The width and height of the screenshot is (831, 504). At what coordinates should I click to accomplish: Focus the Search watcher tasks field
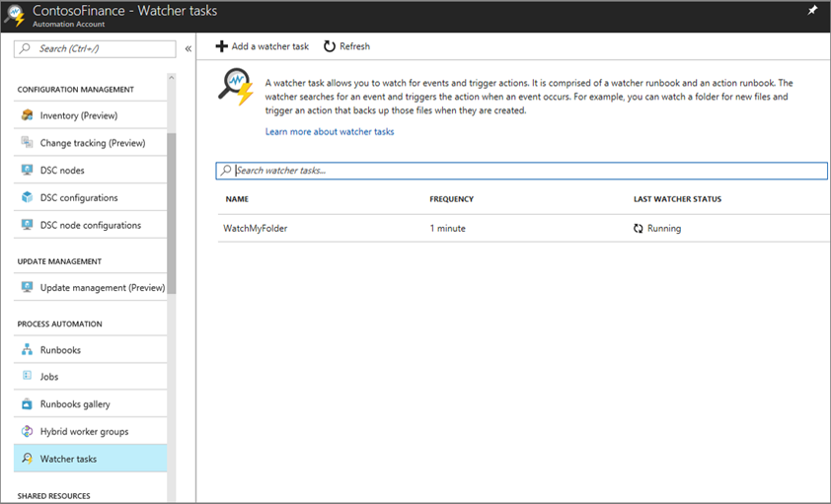521,171
